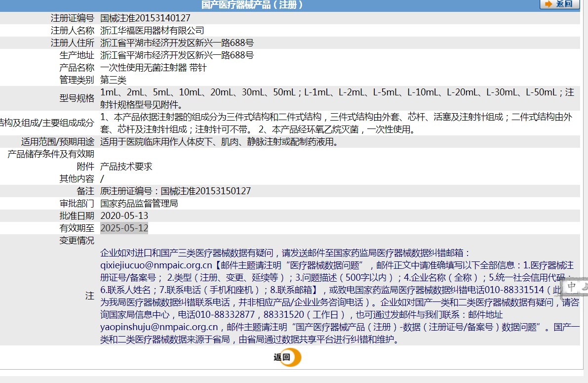This screenshot has height=383, width=588.
Task: Click original registration number 国械注准20153150127
Action: click(205, 191)
